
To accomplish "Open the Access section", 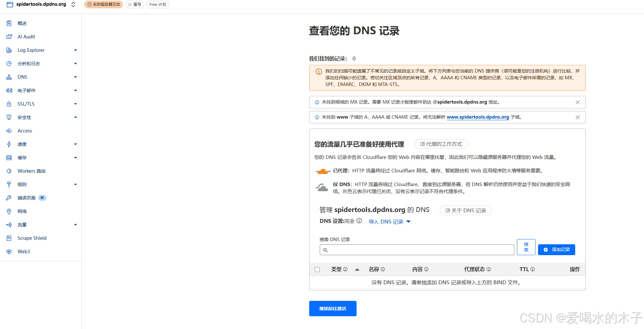I will point(25,130).
